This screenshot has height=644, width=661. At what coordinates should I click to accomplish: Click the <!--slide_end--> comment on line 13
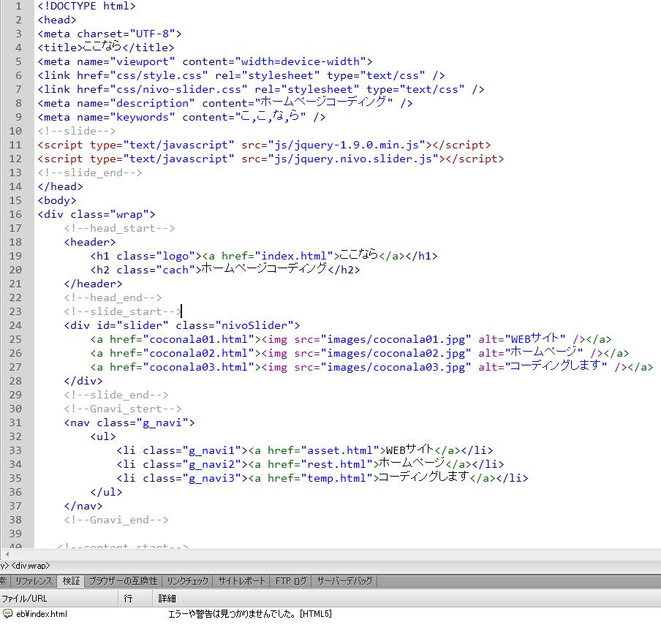pos(90,173)
